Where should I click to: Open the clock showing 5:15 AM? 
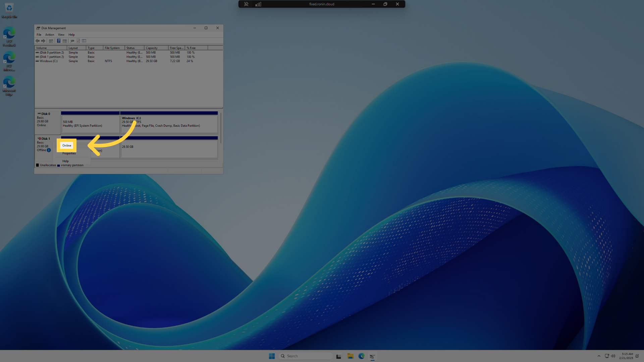point(626,356)
